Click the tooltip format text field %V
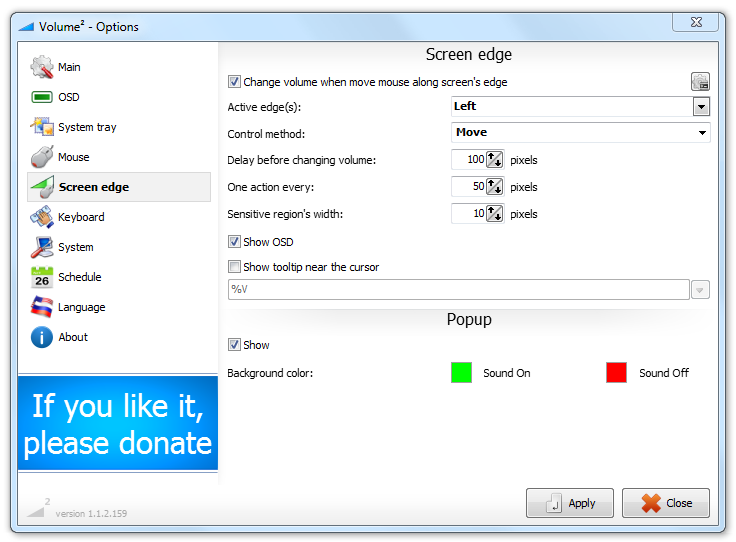736x542 pixels. coord(459,290)
